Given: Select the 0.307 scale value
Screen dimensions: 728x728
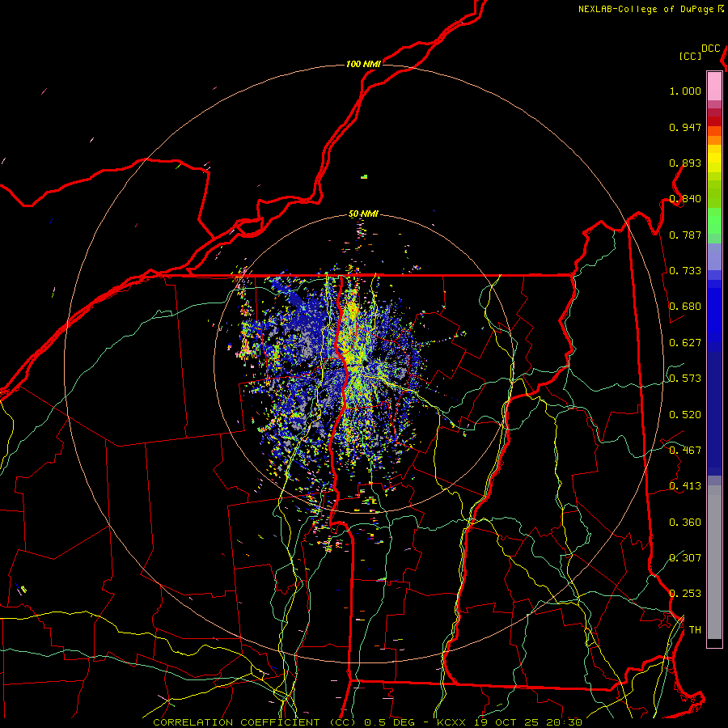Looking at the screenshot, I should [685, 557].
